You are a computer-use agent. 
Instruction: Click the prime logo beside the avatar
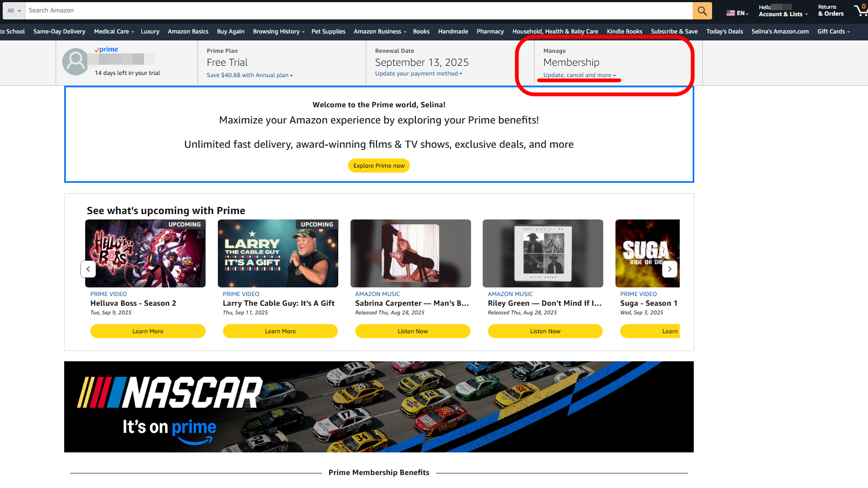point(106,50)
